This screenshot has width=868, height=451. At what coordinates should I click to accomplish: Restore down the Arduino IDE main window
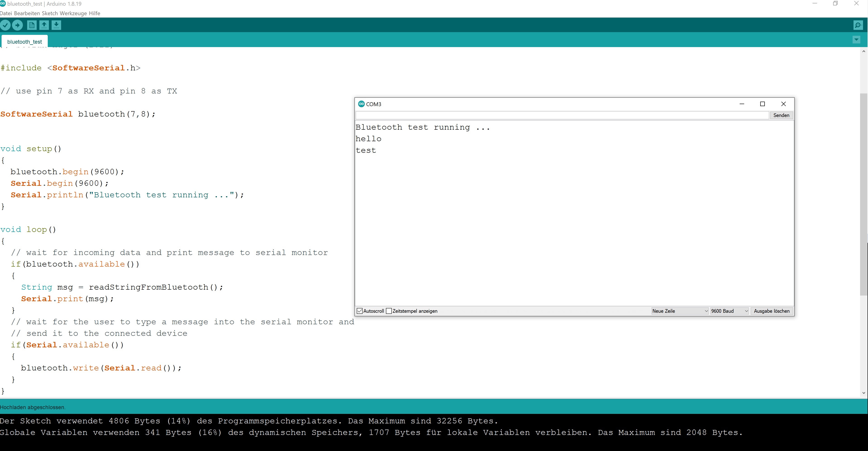835,3
